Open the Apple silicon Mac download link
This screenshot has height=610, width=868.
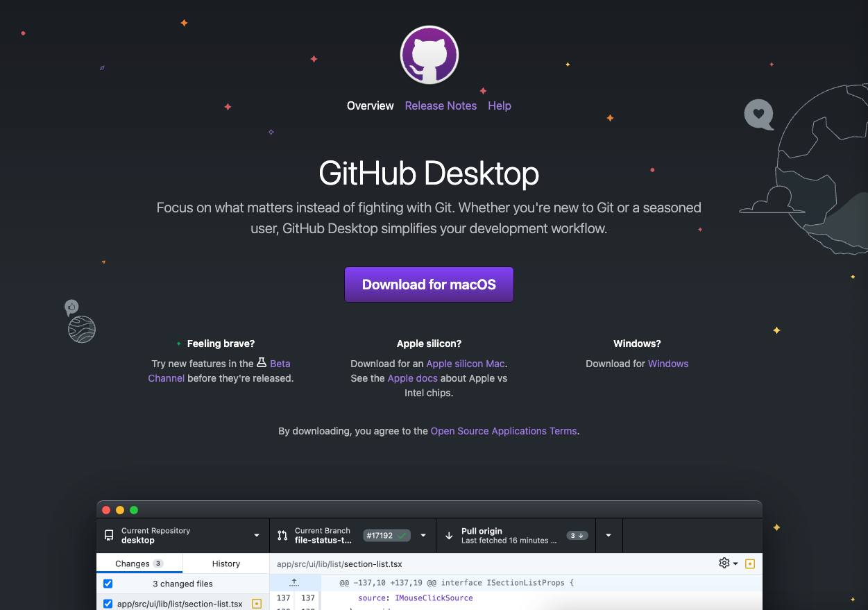[466, 364]
